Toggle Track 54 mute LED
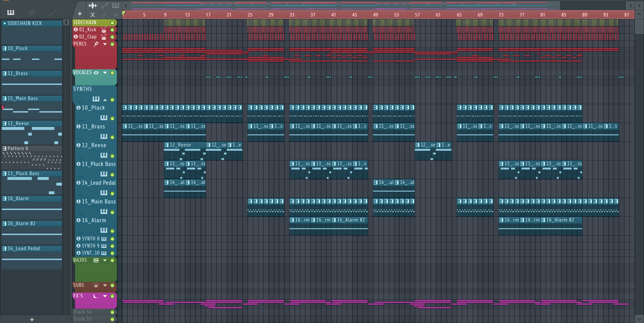644x323 pixels. tap(112, 312)
